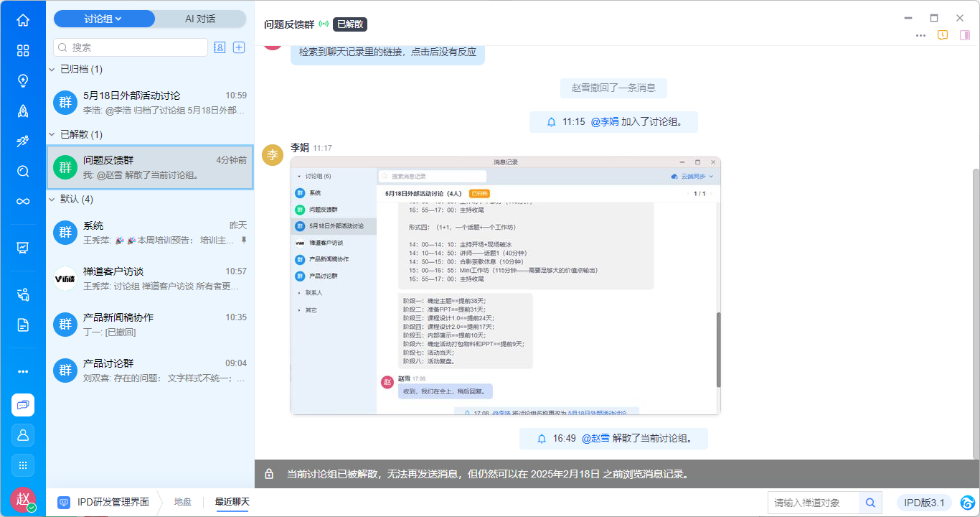Click the message 检索到聊天记录里的链接，点击后没有反应
Screen dimensions: 980x517
tap(387, 52)
